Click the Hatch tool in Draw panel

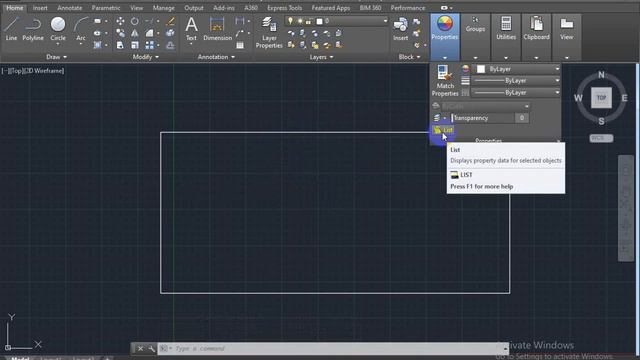click(x=98, y=45)
